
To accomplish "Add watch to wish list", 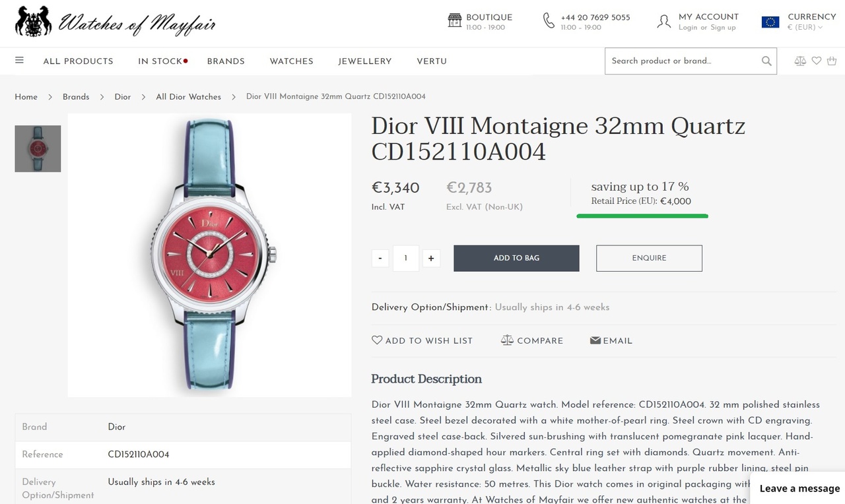I will pos(422,341).
